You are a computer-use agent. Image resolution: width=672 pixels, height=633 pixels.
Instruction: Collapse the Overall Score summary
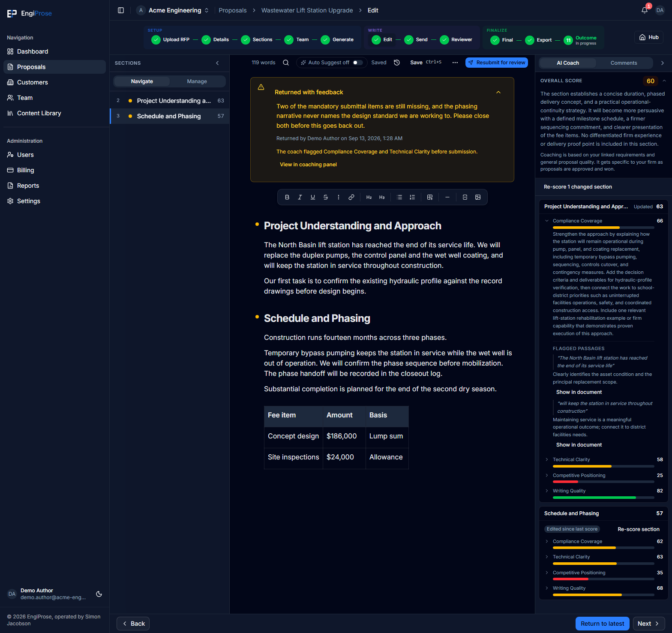click(664, 81)
